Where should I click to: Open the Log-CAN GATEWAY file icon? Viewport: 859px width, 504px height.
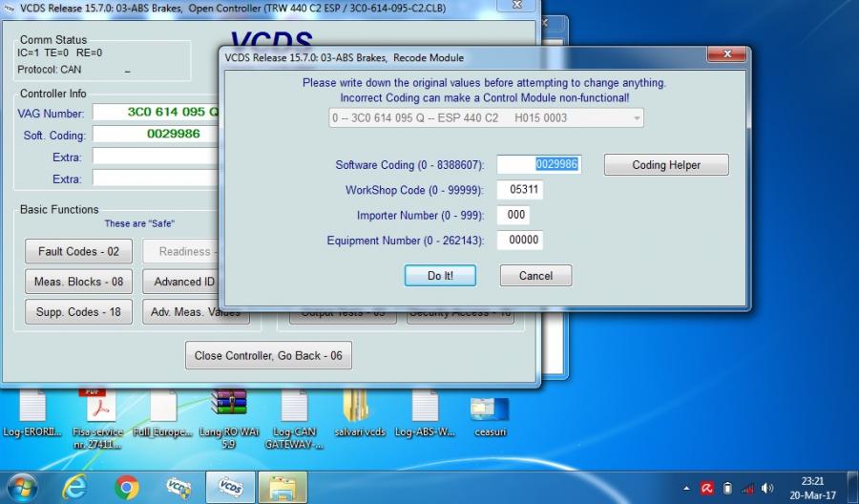click(294, 408)
